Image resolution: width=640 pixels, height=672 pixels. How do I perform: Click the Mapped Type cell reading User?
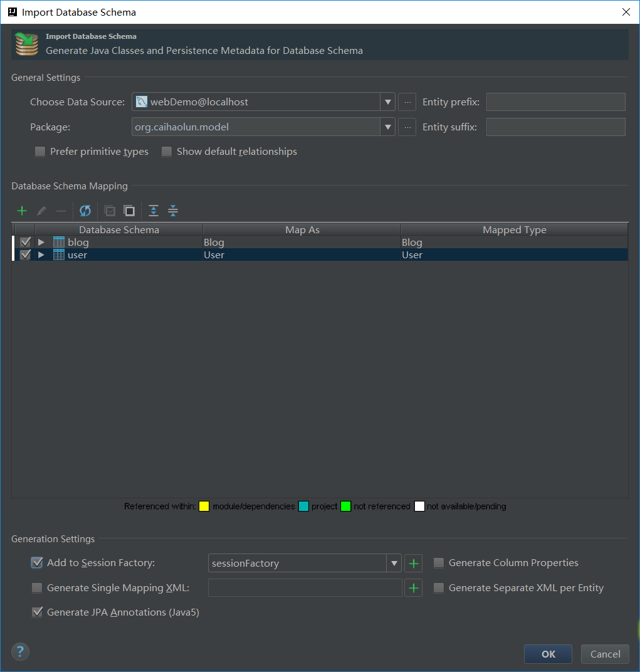tap(515, 255)
